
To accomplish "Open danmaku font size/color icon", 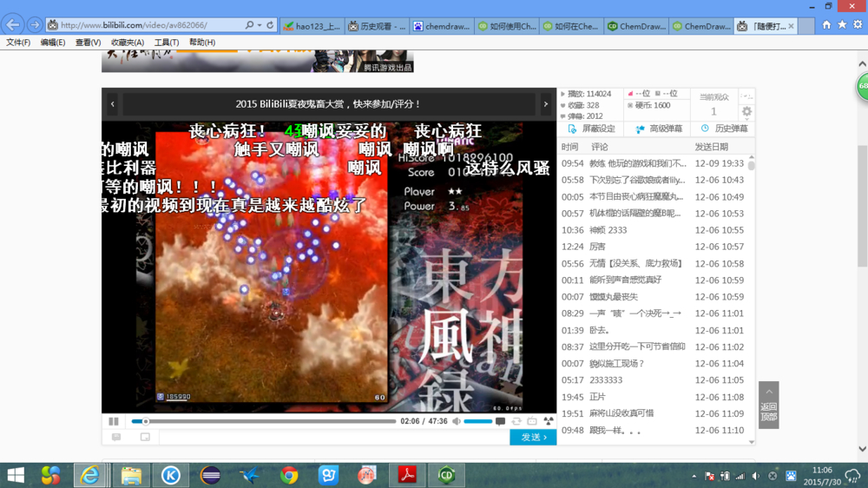I will click(x=145, y=437).
